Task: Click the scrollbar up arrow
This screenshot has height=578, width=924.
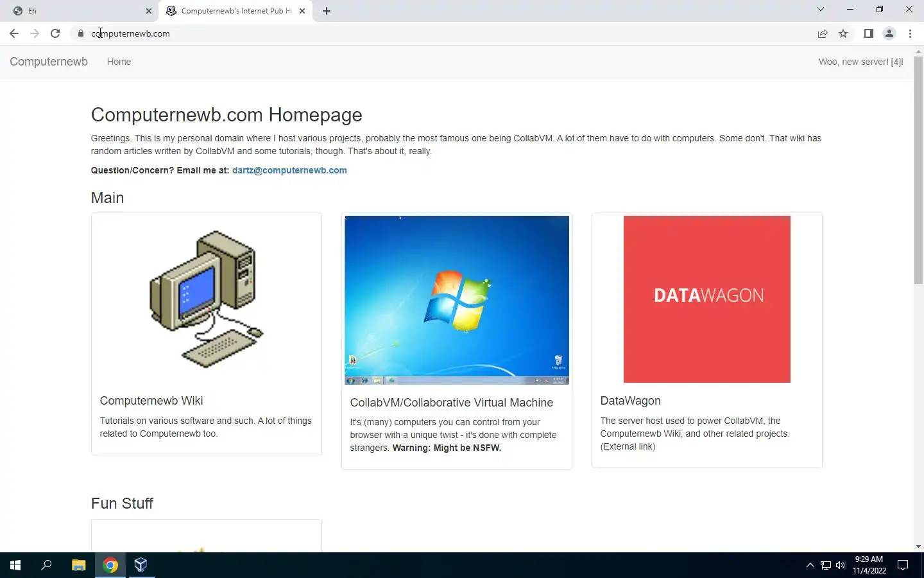Action: click(x=918, y=51)
